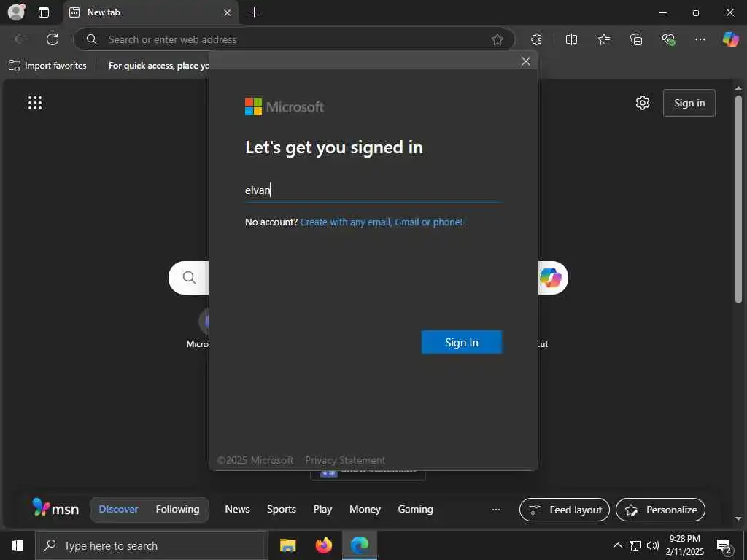This screenshot has height=560, width=747.
Task: Show hidden system tray icons chevron
Action: [x=617, y=545]
